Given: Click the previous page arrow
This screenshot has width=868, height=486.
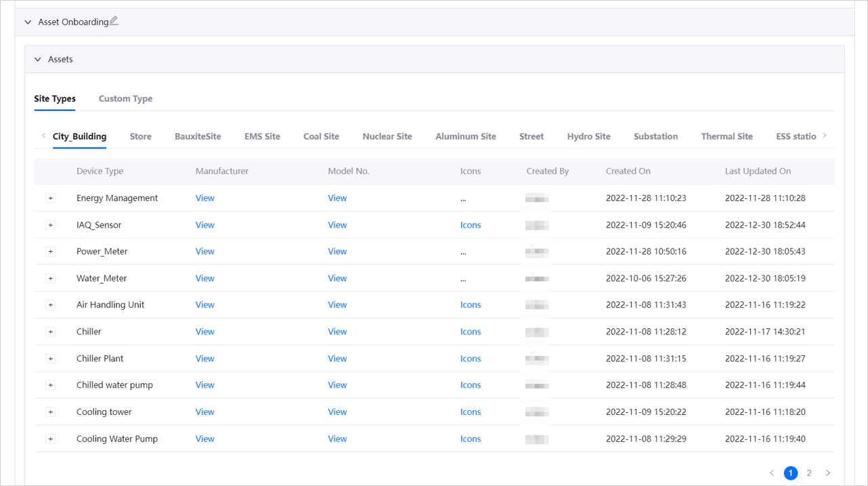Looking at the screenshot, I should (x=772, y=473).
